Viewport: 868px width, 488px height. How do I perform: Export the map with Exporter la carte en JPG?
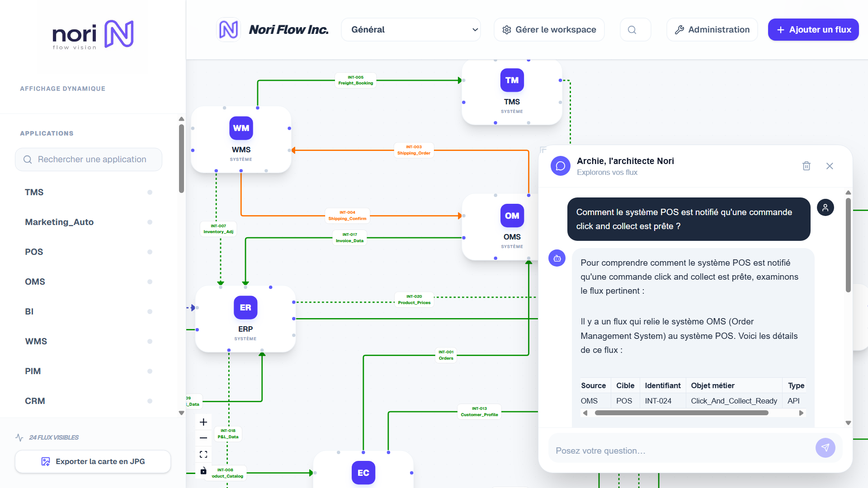tap(93, 461)
